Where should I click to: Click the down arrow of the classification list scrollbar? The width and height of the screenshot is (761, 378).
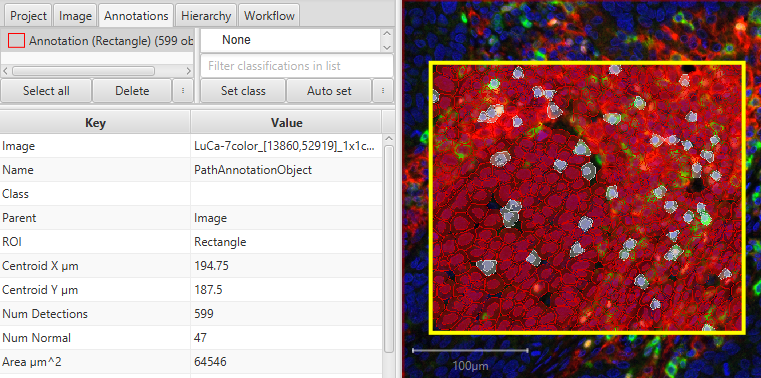pos(387,47)
